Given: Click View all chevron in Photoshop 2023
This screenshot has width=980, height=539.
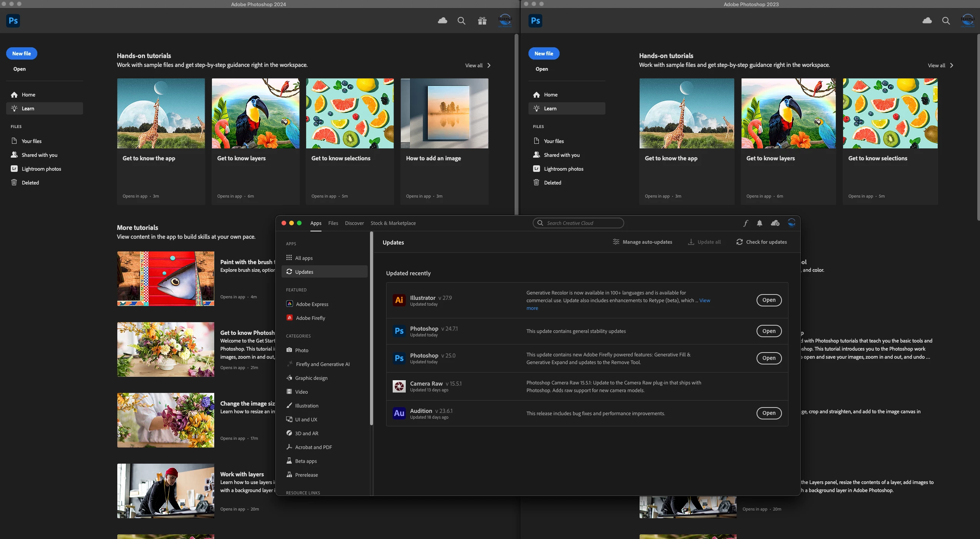Looking at the screenshot, I should point(951,65).
